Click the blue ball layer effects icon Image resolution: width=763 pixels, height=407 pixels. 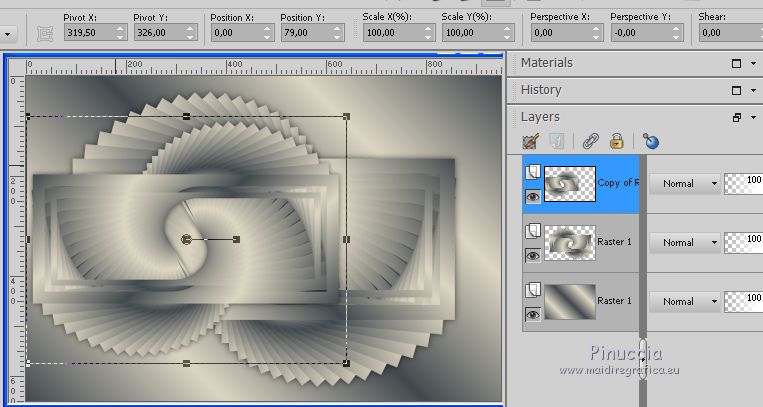[x=651, y=142]
